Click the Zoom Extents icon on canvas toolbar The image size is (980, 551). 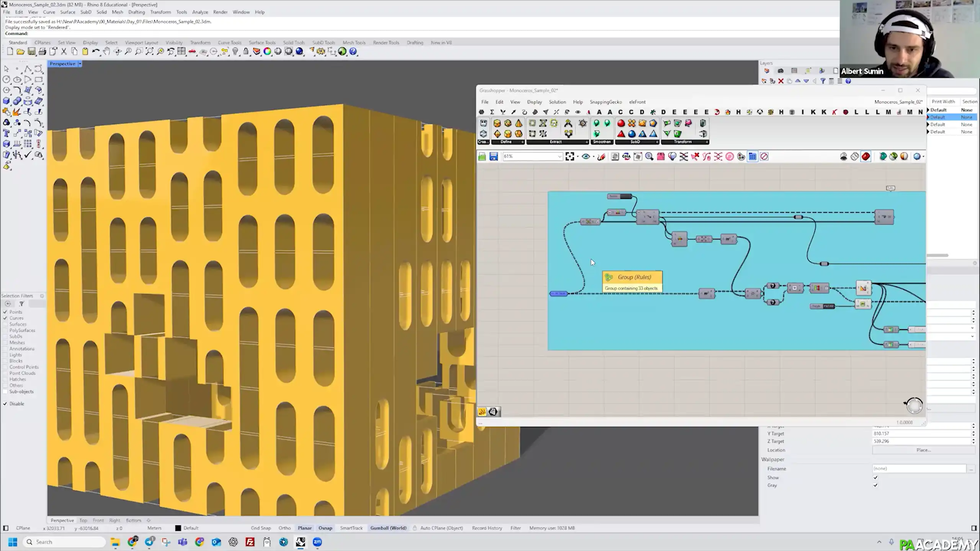point(569,156)
